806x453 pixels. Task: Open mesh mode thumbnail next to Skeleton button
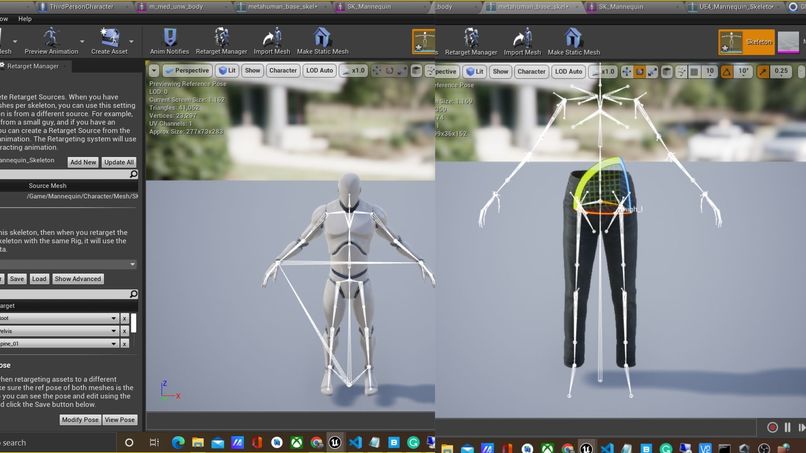pyautogui.click(x=788, y=42)
